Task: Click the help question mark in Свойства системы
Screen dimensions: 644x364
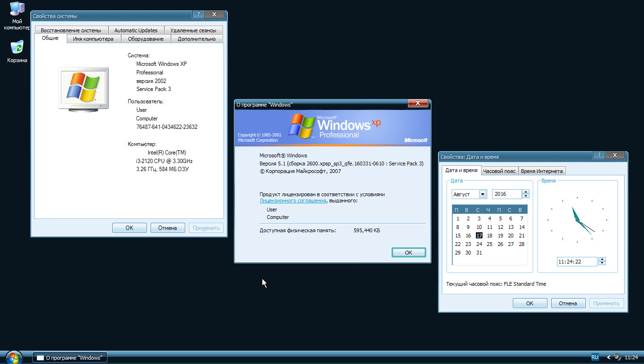Action: [x=198, y=14]
